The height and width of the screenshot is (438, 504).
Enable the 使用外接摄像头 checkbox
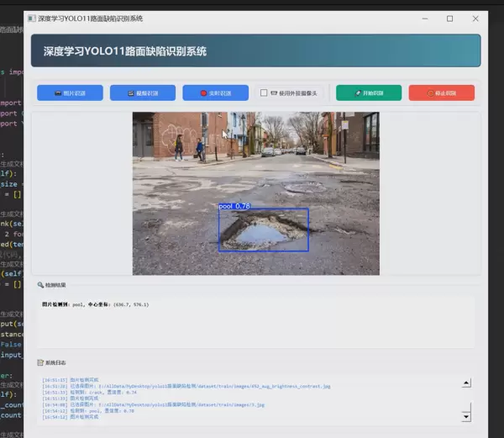coord(264,93)
